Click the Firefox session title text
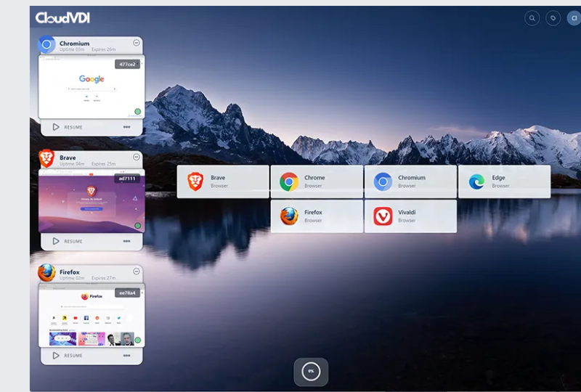This screenshot has width=581, height=392. 70,272
